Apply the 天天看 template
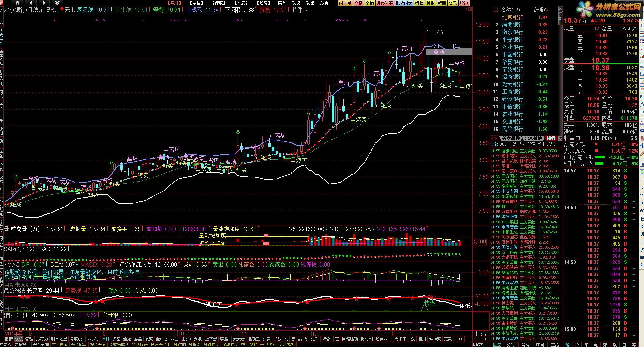Viewport: 644px width, 347px height. (239, 339)
